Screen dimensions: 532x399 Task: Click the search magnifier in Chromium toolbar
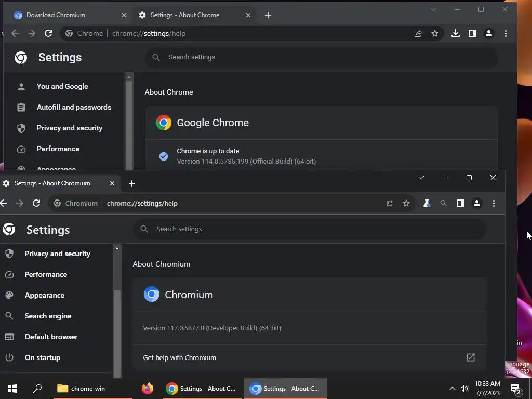point(444,203)
